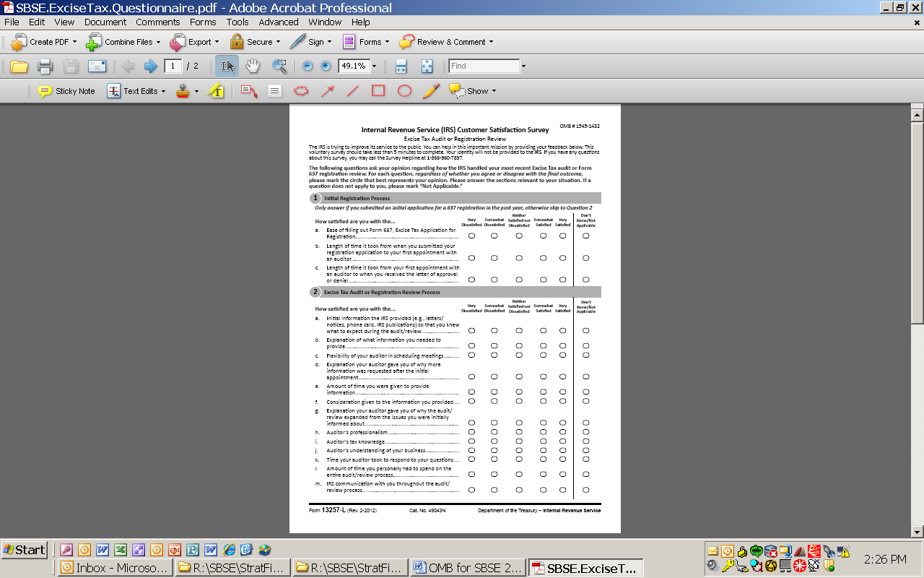Switch to OMB for SBSE Word taskbar window
924x578 pixels.
click(x=468, y=568)
